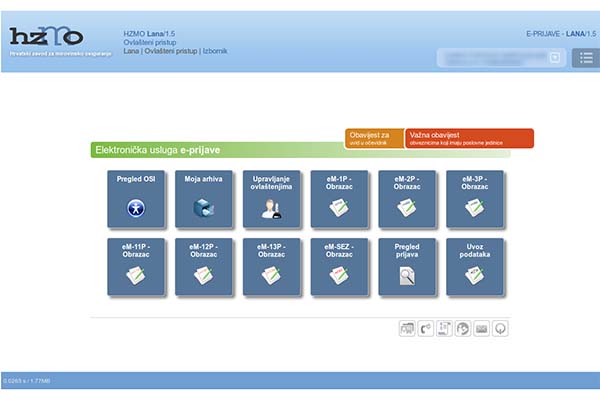The image size is (600, 400).
Task: Open the eM-11P Obrazac form
Action: click(135, 267)
